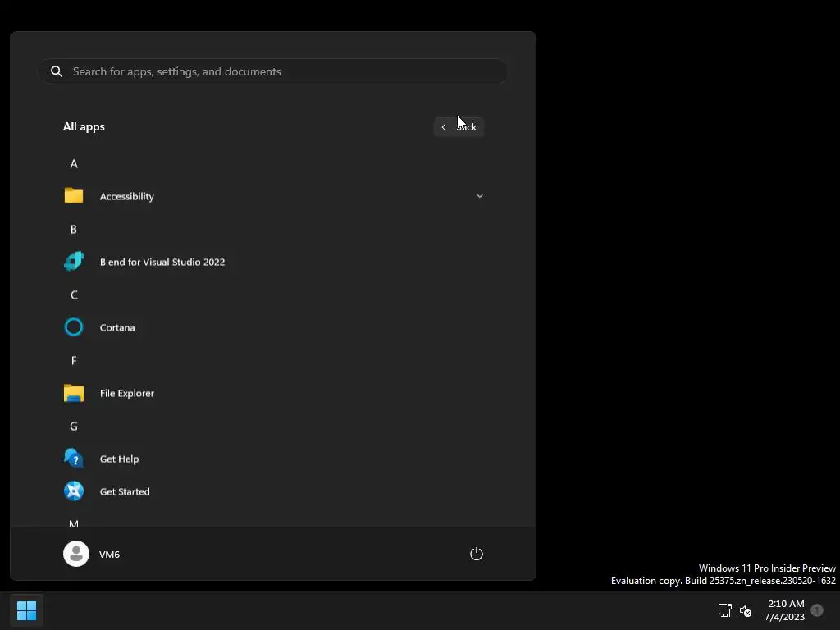The image size is (840, 630).
Task: Click the power button icon
Action: (x=477, y=554)
